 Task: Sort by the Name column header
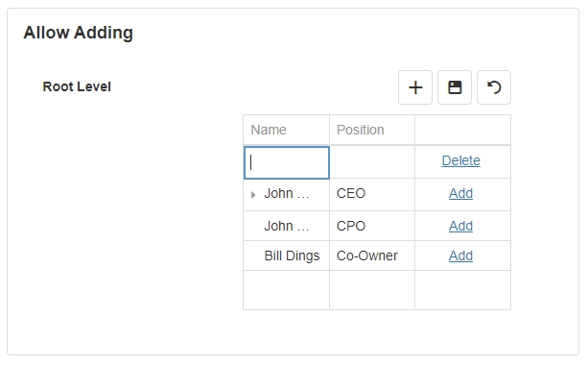tap(287, 130)
